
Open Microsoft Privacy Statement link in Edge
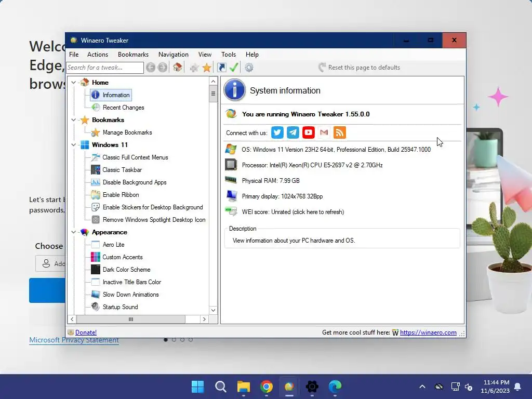click(74, 340)
